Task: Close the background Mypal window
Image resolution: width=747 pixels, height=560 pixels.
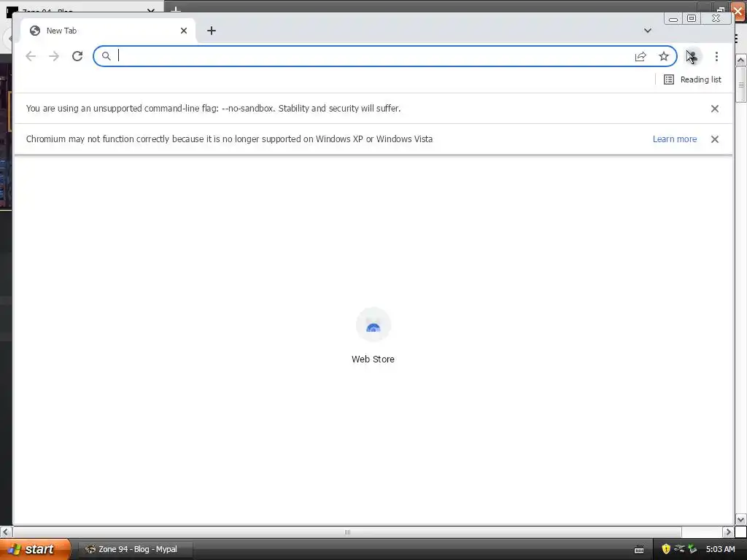Action: (738, 10)
